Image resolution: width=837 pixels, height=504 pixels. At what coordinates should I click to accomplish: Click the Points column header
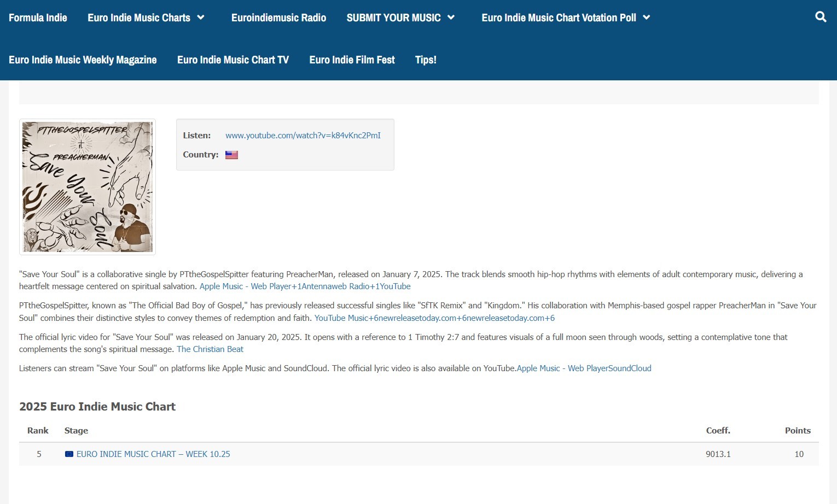pos(798,431)
